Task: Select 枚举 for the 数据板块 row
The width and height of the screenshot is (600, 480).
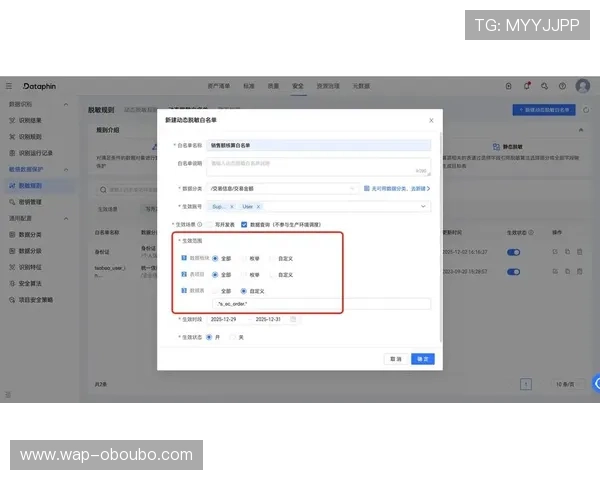Action: click(244, 259)
